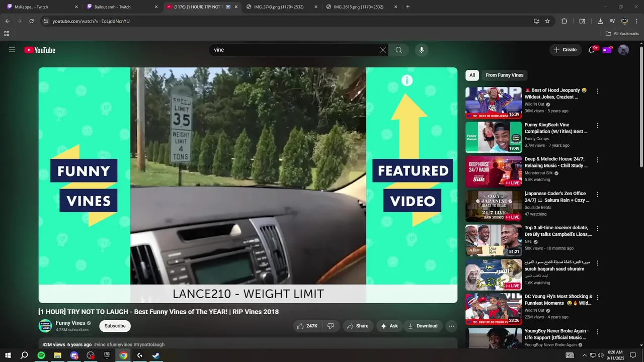Clear the search box with the X
Screen dimensions: 644x362
coord(382,50)
